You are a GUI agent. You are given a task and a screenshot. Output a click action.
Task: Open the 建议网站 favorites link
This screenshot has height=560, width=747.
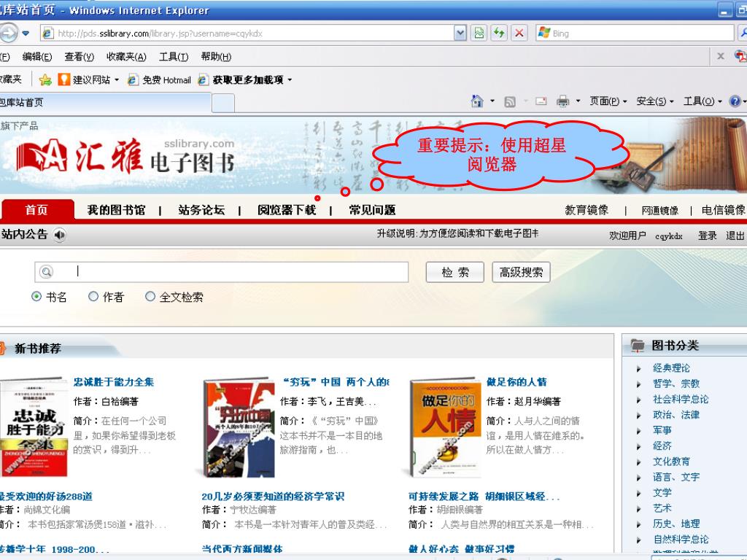coord(88,80)
